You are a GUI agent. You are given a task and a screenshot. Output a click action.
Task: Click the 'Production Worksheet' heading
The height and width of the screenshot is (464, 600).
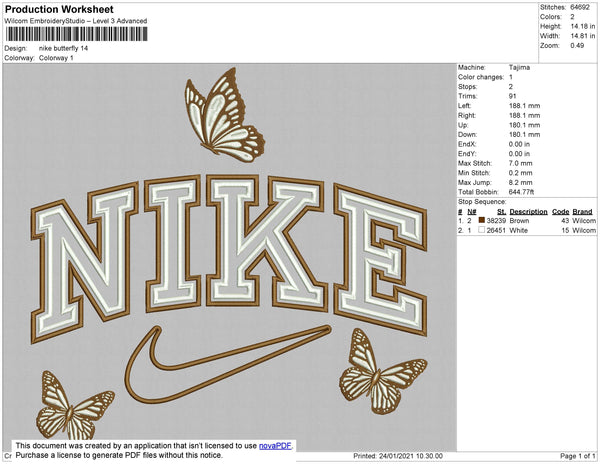pos(59,9)
